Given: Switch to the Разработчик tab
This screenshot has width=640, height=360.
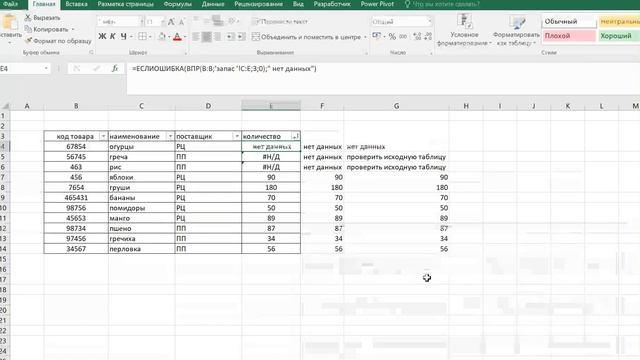Looking at the screenshot, I should coord(332,4).
